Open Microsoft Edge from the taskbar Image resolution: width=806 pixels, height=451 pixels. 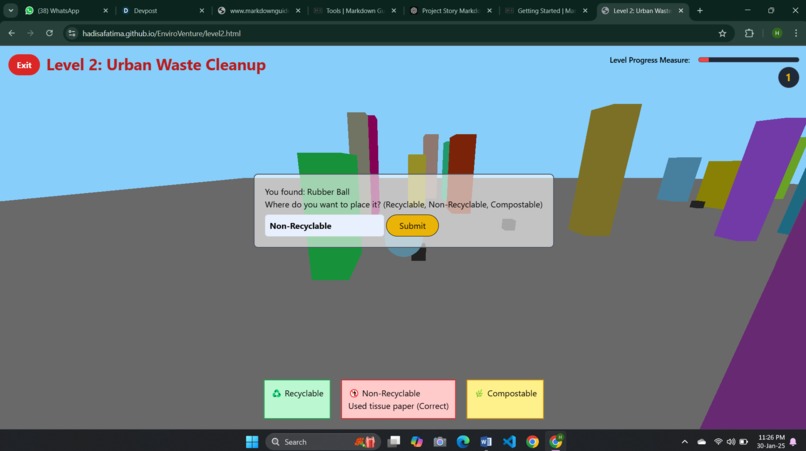click(463, 442)
